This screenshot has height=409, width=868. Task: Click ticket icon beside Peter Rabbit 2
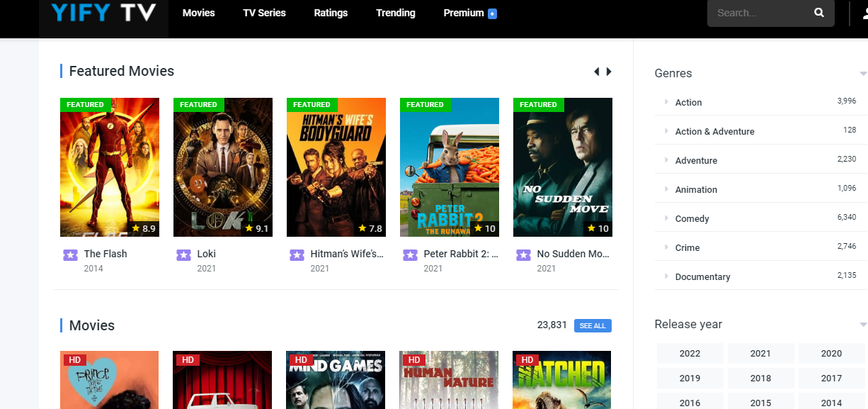click(x=410, y=254)
